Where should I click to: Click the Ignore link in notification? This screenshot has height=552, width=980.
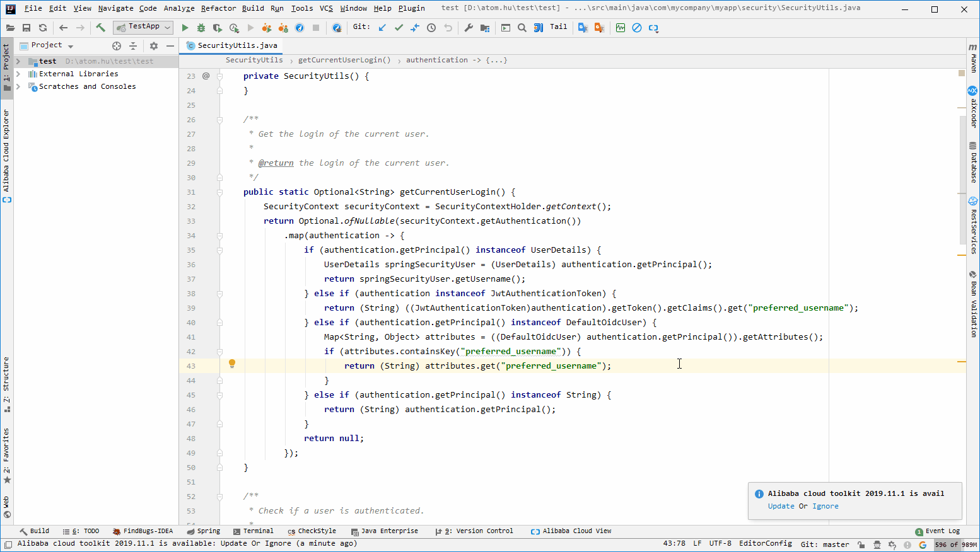(x=825, y=506)
